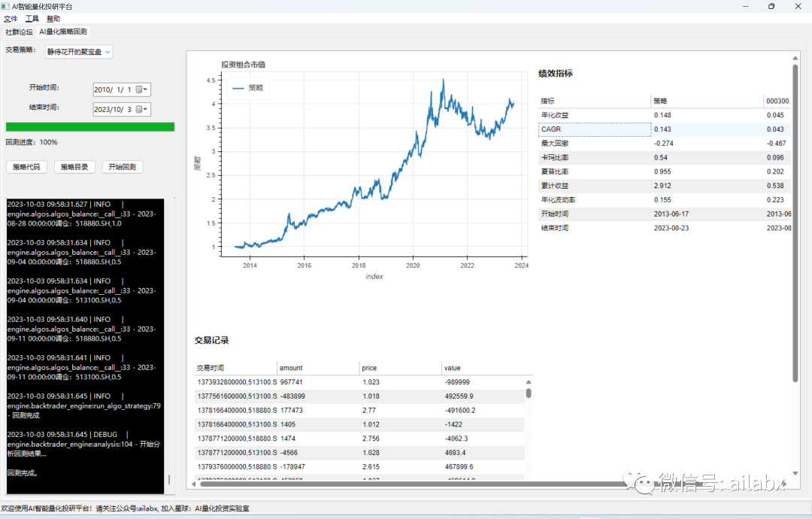Click the 策略 legend entry in chart
Viewport: 812px width, 519px height.
point(248,87)
